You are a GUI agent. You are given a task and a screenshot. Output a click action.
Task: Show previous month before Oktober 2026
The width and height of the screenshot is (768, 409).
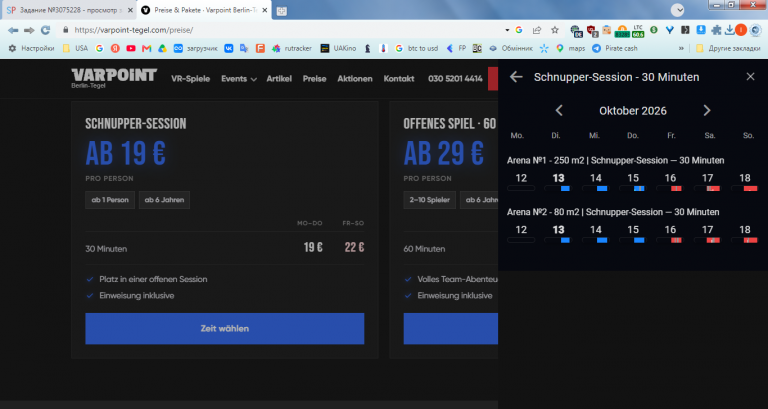[x=559, y=111]
